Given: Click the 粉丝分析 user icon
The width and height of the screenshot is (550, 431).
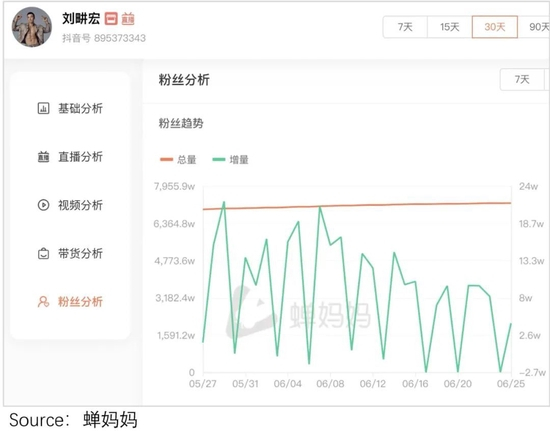Looking at the screenshot, I should (43, 302).
